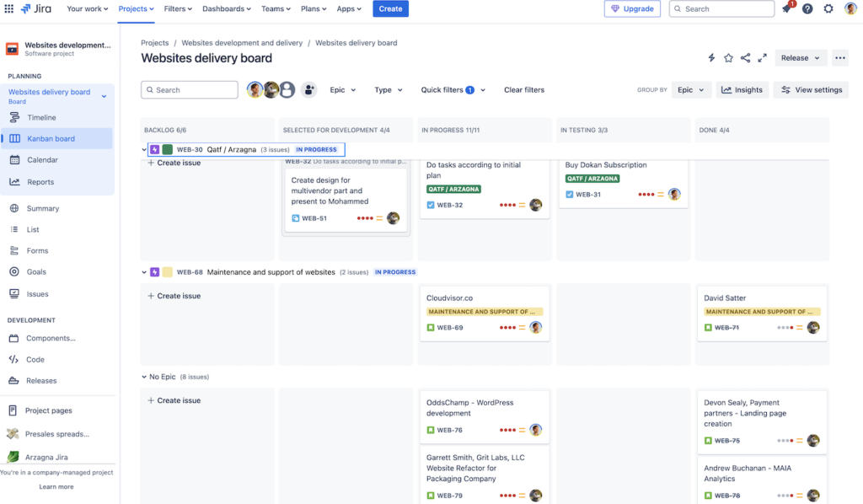The image size is (863, 504).
Task: Click the board Search issues field
Action: 190,89
